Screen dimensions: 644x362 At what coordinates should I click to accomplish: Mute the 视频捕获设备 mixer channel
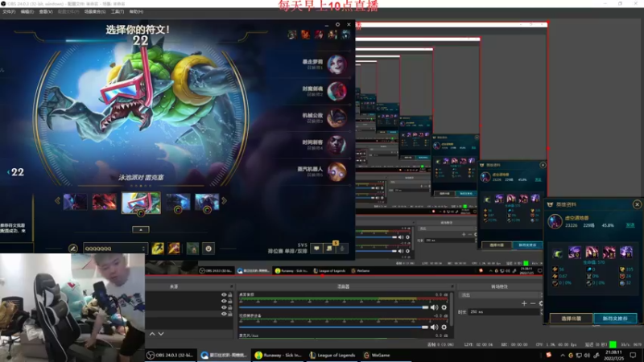pyautogui.click(x=434, y=327)
